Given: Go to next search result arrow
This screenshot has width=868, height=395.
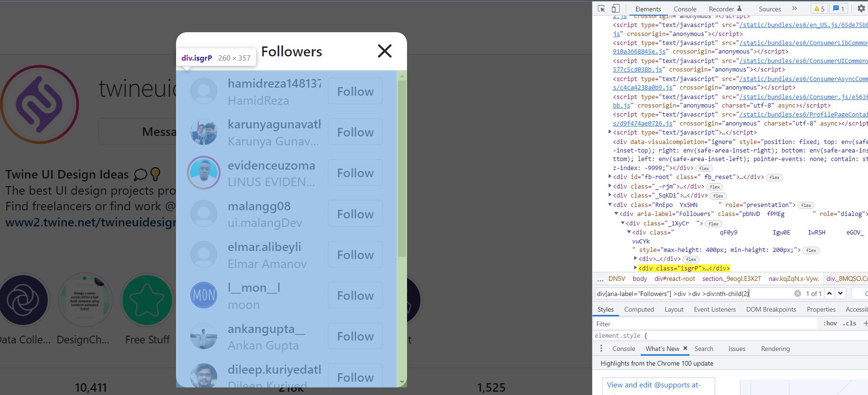Looking at the screenshot, I should pos(840,294).
